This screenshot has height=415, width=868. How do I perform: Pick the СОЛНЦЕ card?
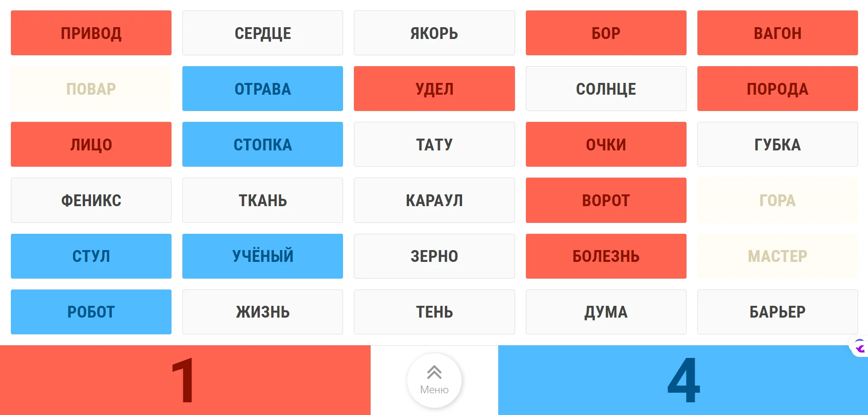[606, 89]
